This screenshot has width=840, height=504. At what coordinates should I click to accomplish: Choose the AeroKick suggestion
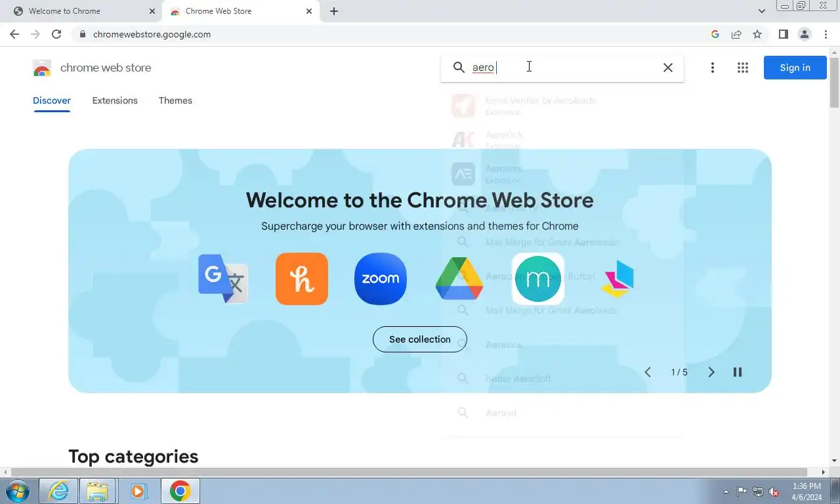[562, 140]
